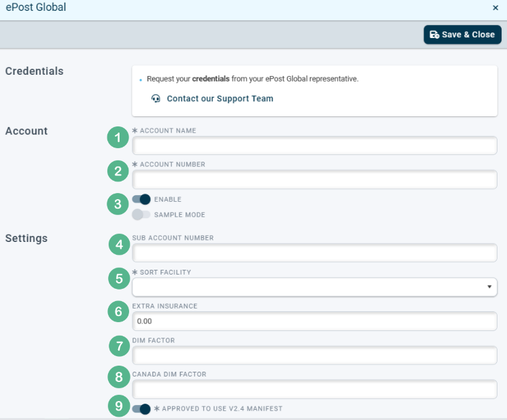This screenshot has height=420, width=507.
Task: Click the Save & Close button
Action: click(462, 35)
